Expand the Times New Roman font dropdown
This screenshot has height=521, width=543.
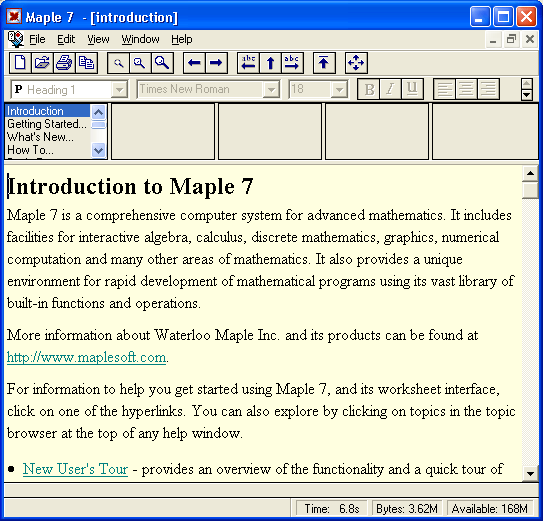(x=271, y=90)
